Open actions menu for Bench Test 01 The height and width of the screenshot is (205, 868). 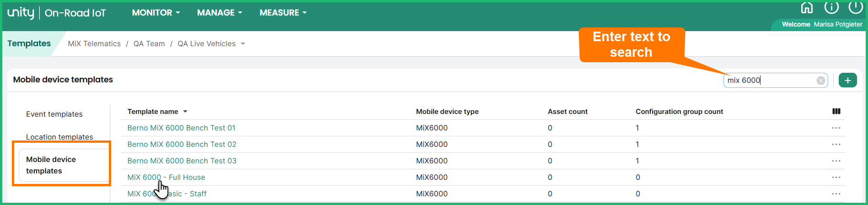click(836, 128)
